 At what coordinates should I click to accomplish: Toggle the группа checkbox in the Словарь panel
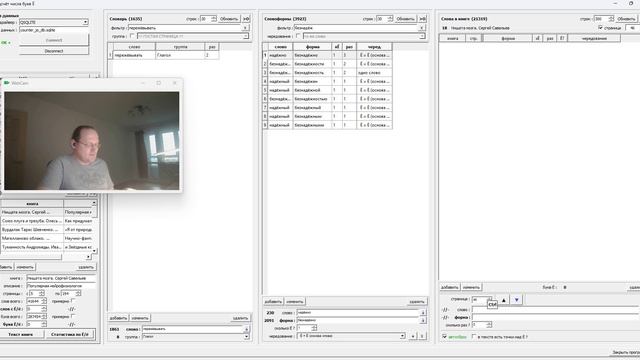pyautogui.click(x=132, y=36)
